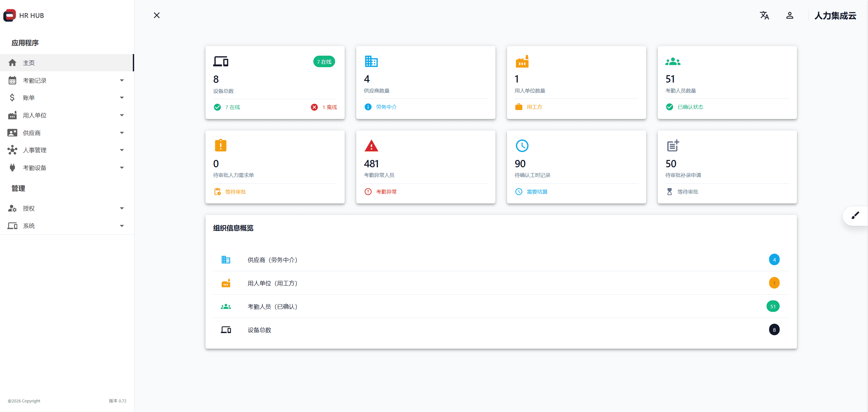Click the green 7 在线 badge
Viewport: 868px width, 412px height.
[x=324, y=62]
